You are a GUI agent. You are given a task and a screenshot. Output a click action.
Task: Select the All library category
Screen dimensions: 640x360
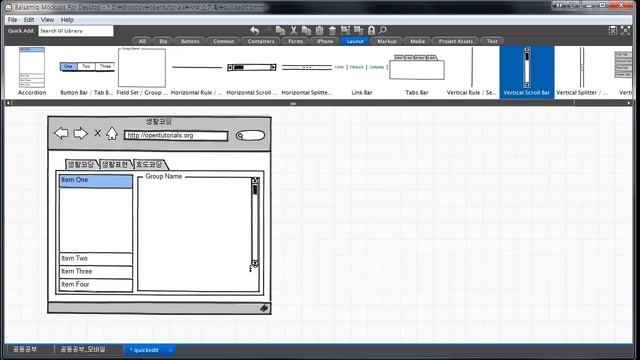coord(142,41)
